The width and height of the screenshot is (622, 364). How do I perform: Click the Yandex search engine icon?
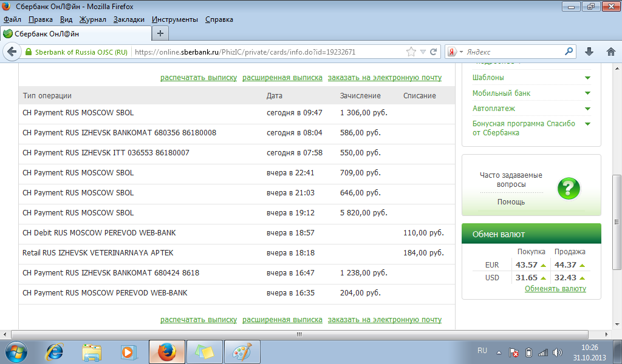pyautogui.click(x=452, y=52)
